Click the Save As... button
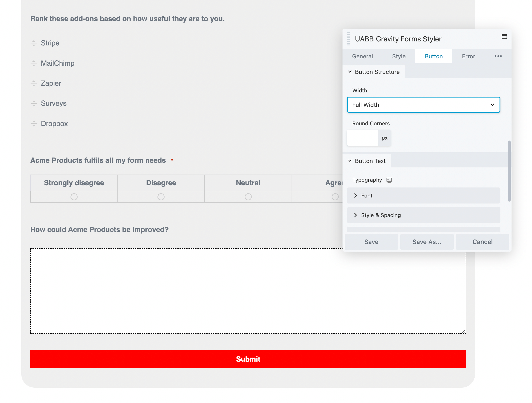Screen dimensions: 532x403 pyautogui.click(x=427, y=242)
